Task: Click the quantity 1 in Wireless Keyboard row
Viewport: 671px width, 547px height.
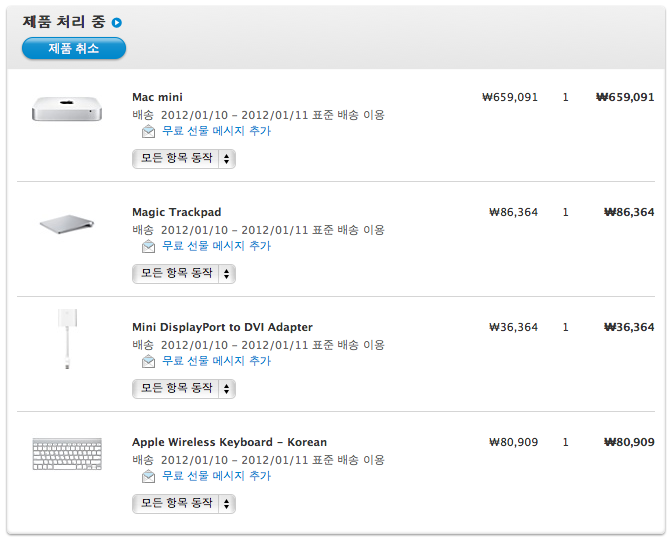Action: pyautogui.click(x=565, y=443)
